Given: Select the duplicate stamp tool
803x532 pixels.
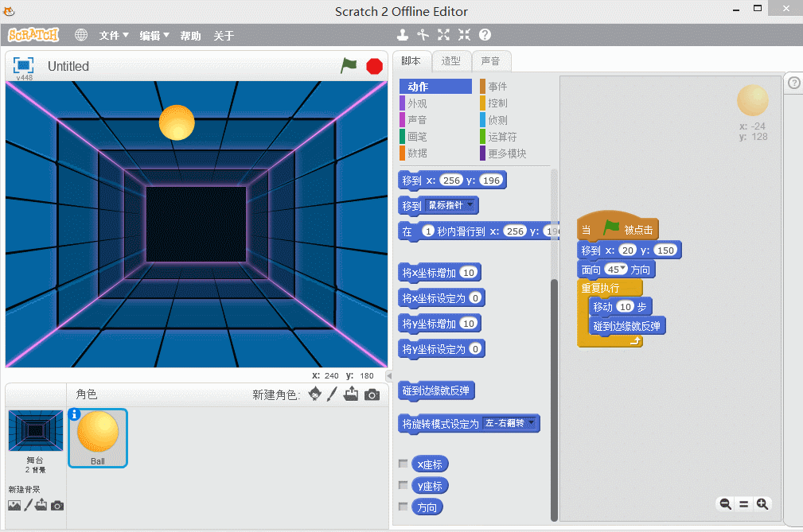Looking at the screenshot, I should tap(403, 35).
